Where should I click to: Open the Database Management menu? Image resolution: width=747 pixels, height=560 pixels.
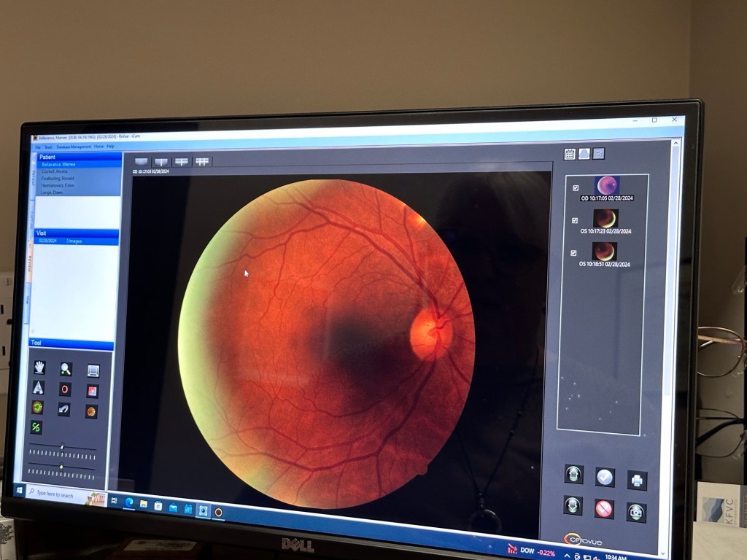[x=74, y=147]
